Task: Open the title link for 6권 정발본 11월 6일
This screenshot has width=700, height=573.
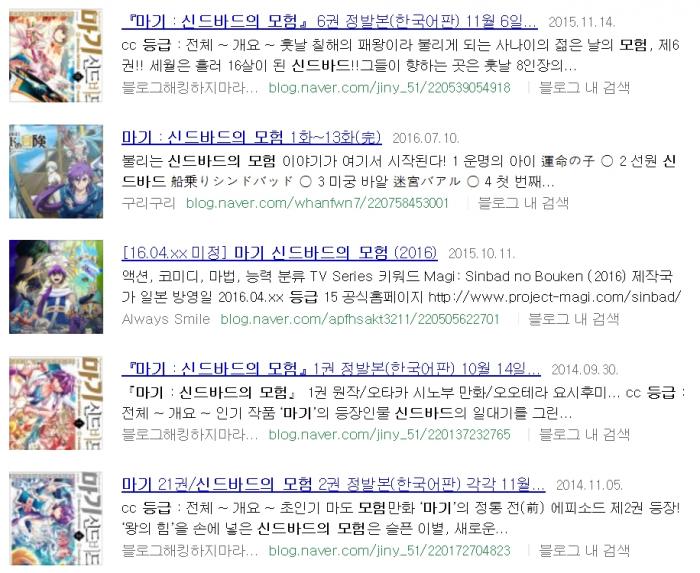Action: tap(329, 21)
